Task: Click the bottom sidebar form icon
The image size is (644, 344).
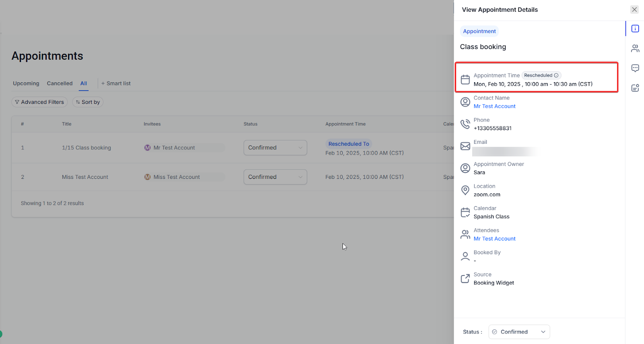Action: (x=635, y=88)
